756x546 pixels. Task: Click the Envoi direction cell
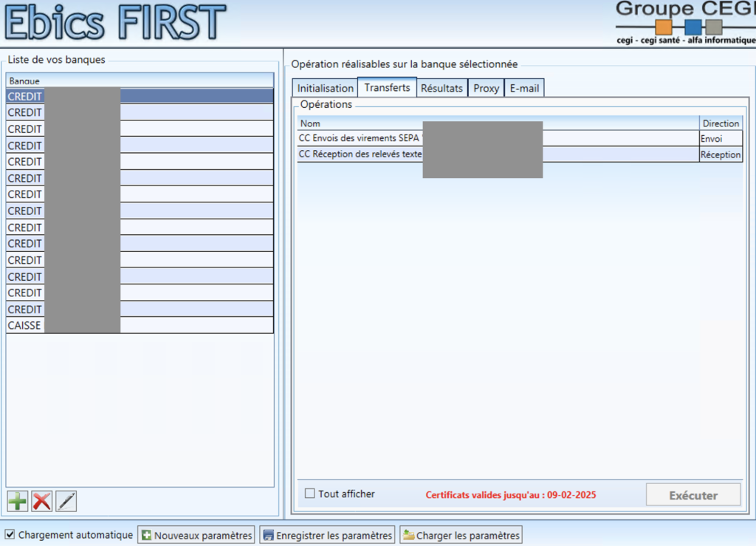[721, 138]
